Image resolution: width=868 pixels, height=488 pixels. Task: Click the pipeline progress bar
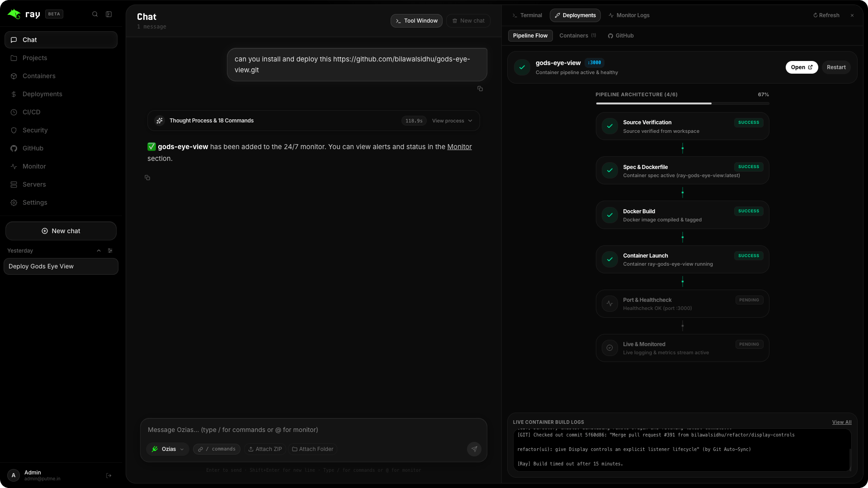pyautogui.click(x=682, y=103)
